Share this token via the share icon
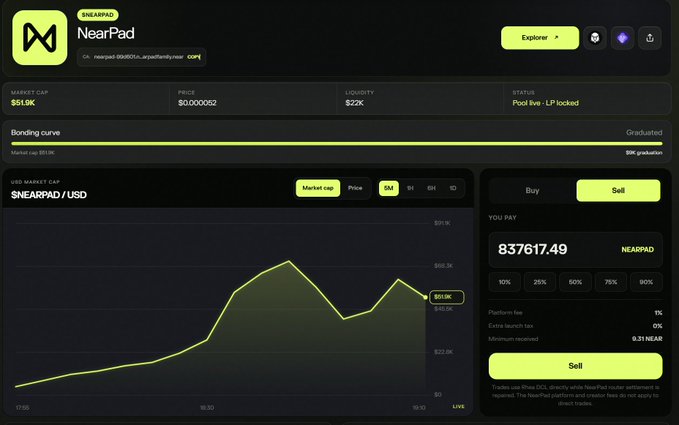 point(650,38)
